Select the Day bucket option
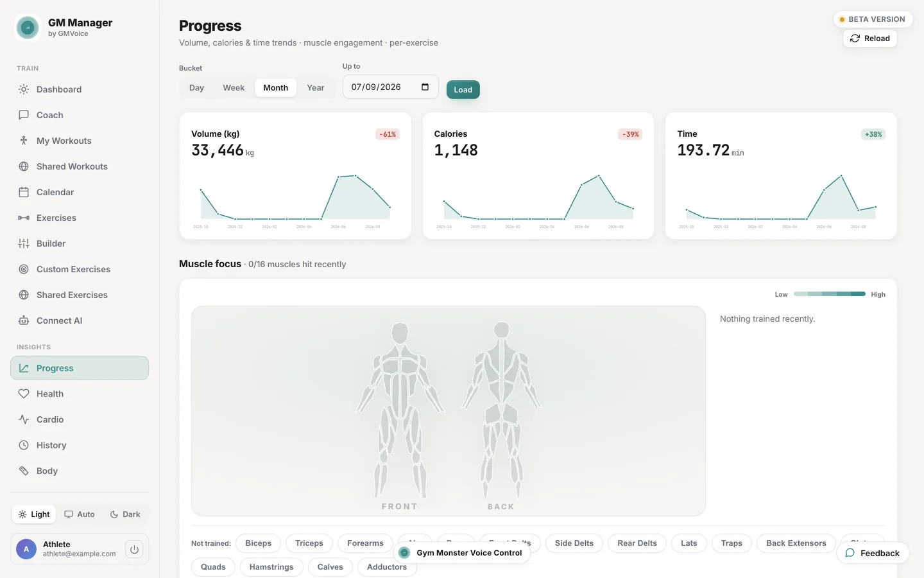The height and width of the screenshot is (578, 924). click(x=196, y=88)
